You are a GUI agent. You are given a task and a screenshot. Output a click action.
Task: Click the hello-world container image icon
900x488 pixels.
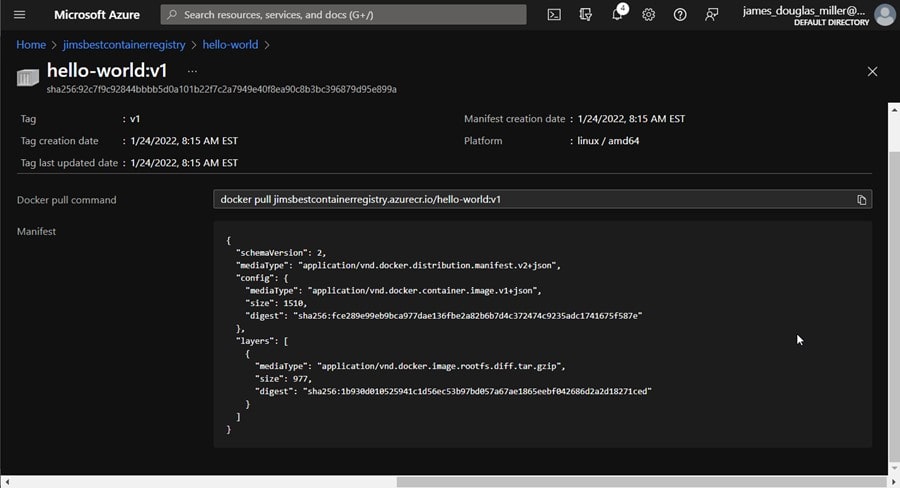(x=28, y=77)
